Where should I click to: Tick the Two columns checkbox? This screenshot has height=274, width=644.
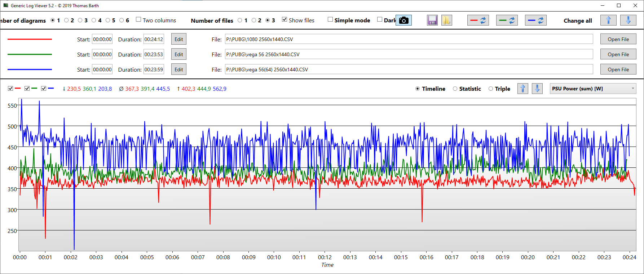tap(138, 19)
